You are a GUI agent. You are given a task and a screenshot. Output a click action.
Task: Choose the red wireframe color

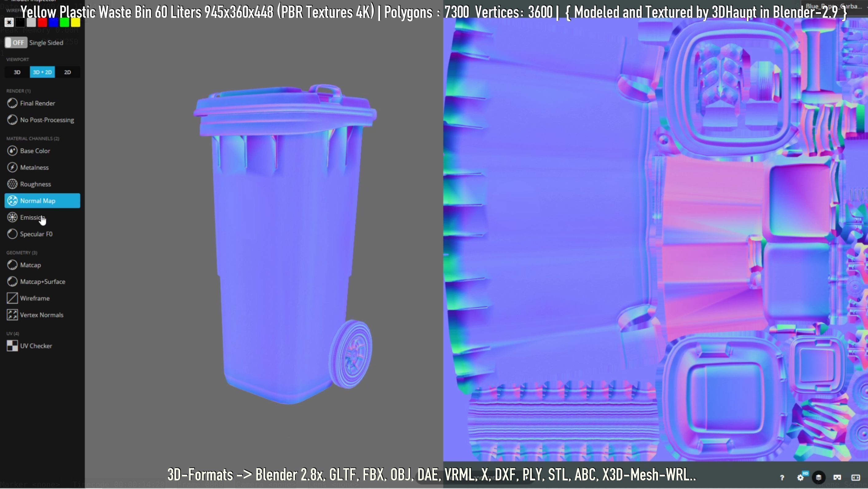click(42, 22)
